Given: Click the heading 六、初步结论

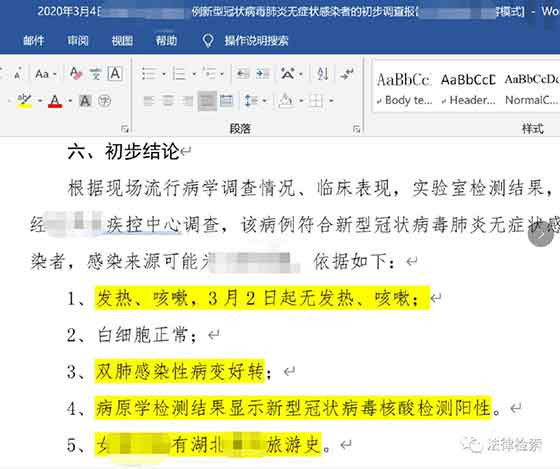Looking at the screenshot, I should pos(123,151).
